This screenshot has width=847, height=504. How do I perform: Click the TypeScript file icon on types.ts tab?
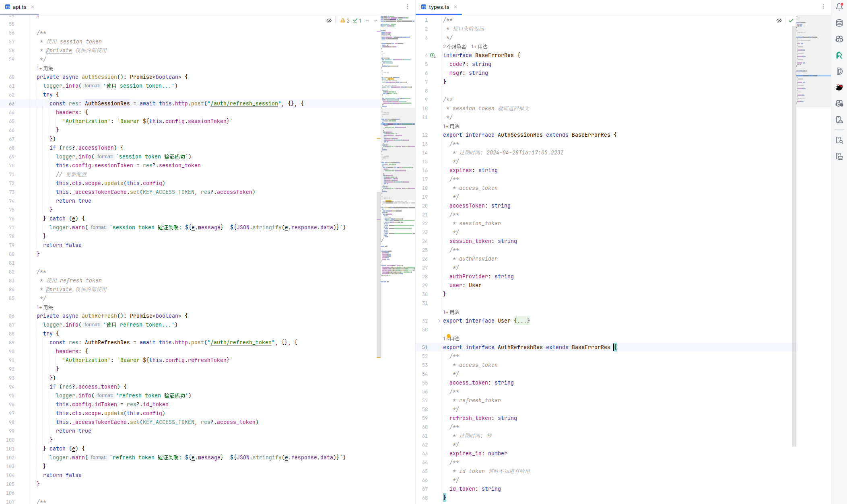[424, 7]
